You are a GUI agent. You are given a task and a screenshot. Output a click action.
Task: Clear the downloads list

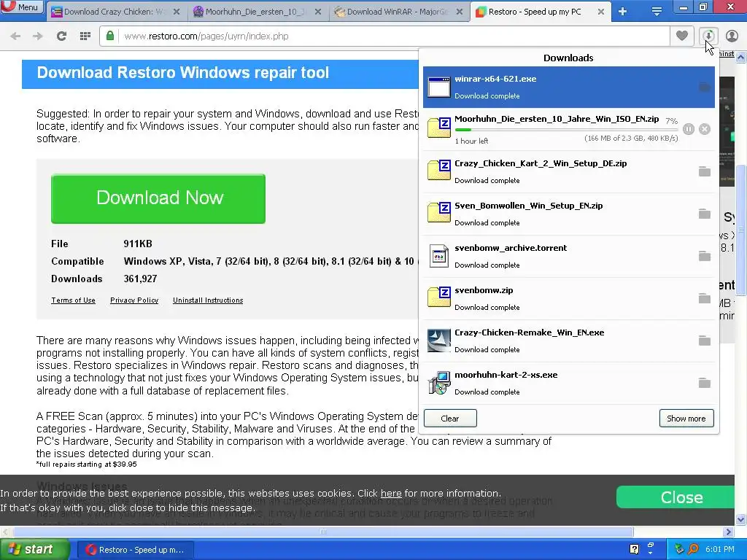coord(450,419)
